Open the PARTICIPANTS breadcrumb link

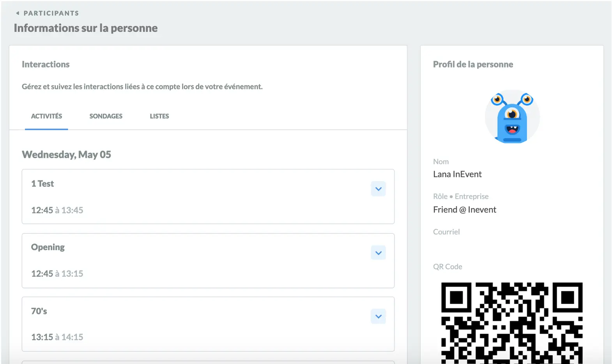[x=51, y=13]
